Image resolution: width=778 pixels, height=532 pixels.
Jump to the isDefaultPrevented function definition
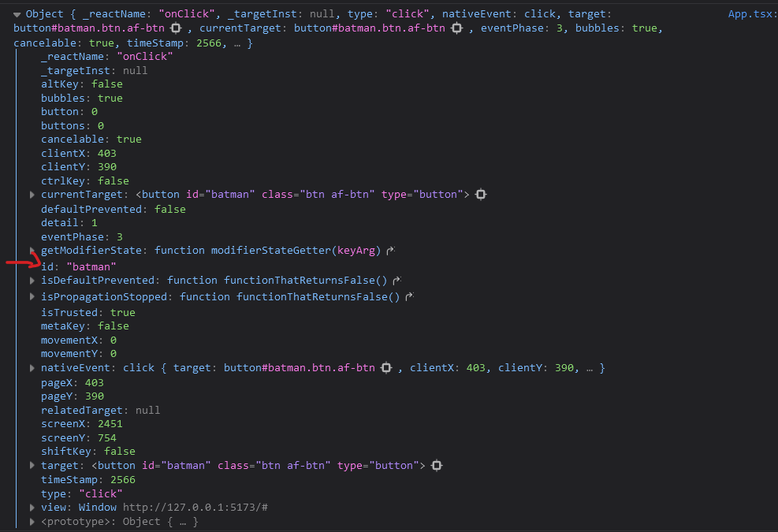(x=396, y=281)
